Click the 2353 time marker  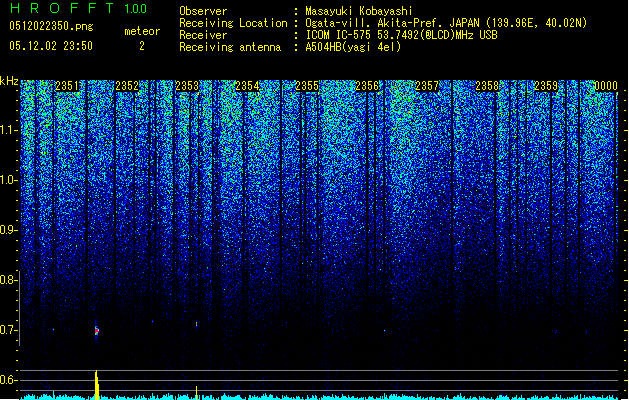[187, 86]
